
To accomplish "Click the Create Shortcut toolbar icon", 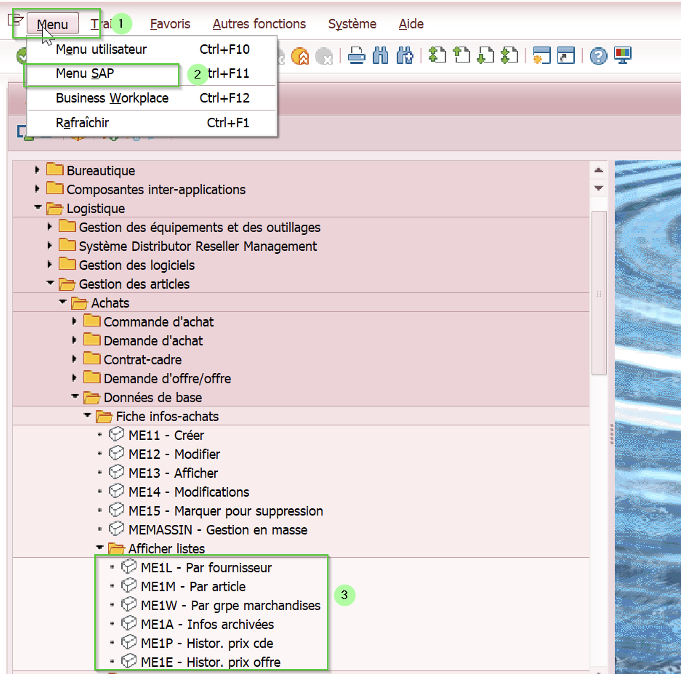I will pos(566,56).
